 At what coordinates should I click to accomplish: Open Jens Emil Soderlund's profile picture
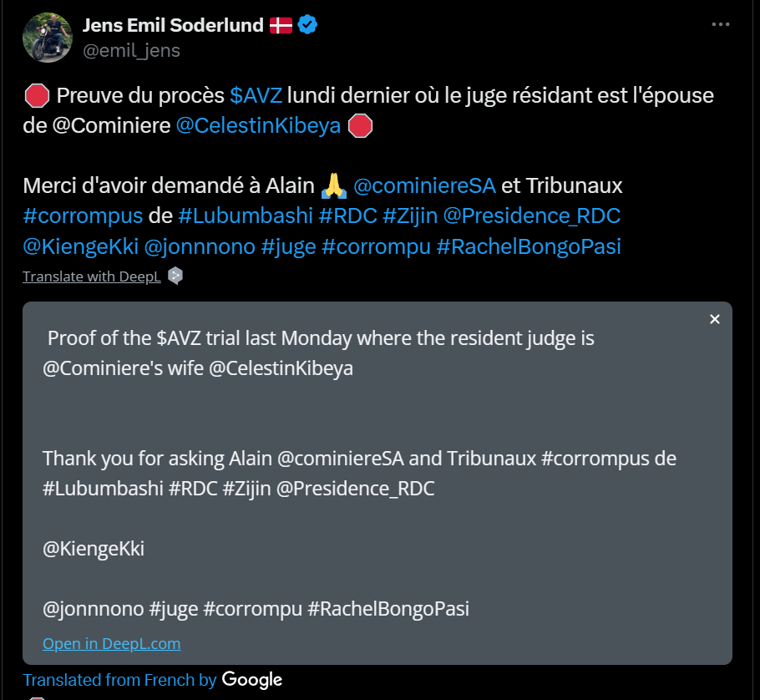point(47,37)
